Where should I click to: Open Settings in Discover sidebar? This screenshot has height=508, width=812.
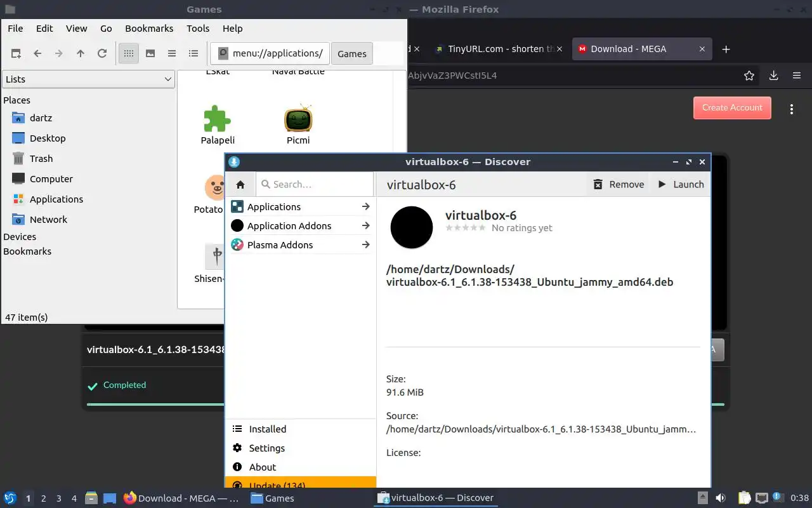click(301, 448)
